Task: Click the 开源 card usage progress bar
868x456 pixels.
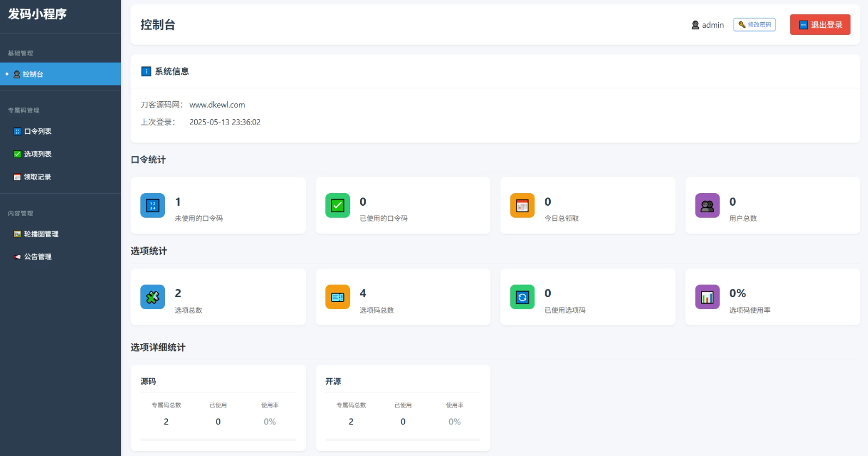Action: (x=403, y=440)
